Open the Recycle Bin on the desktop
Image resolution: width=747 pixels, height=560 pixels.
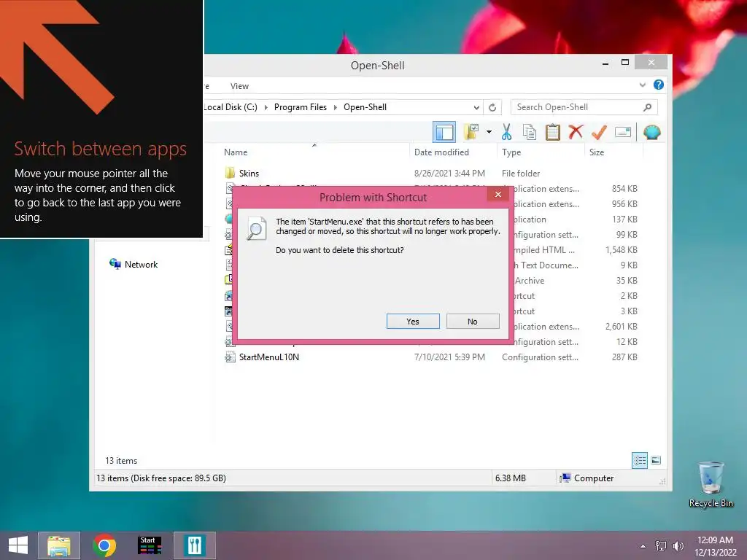[711, 485]
